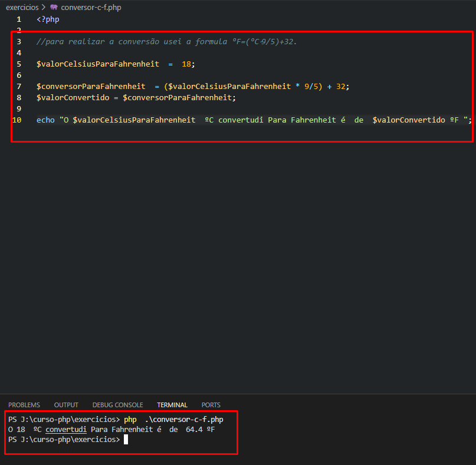Click line number 8 in the gutter
Viewport: 476px width, 465px height.
coord(19,98)
